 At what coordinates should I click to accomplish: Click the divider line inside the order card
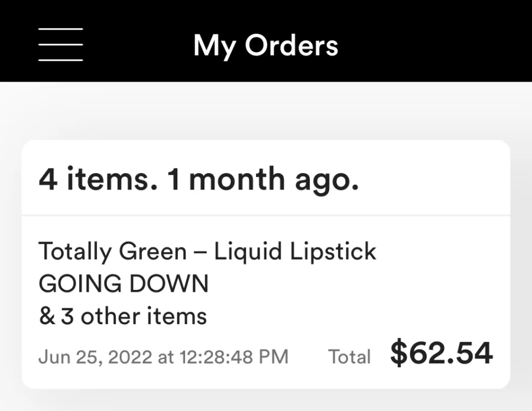point(265,215)
